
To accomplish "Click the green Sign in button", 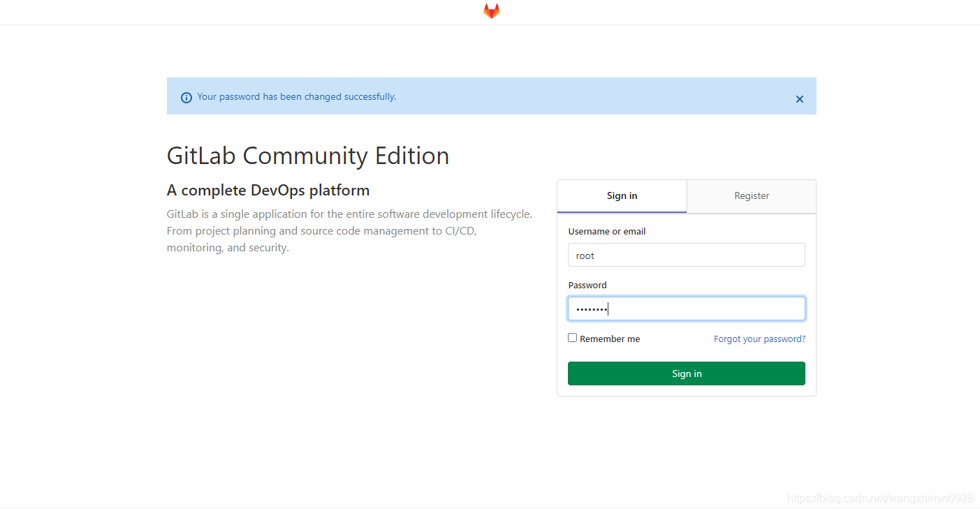I will [x=687, y=373].
